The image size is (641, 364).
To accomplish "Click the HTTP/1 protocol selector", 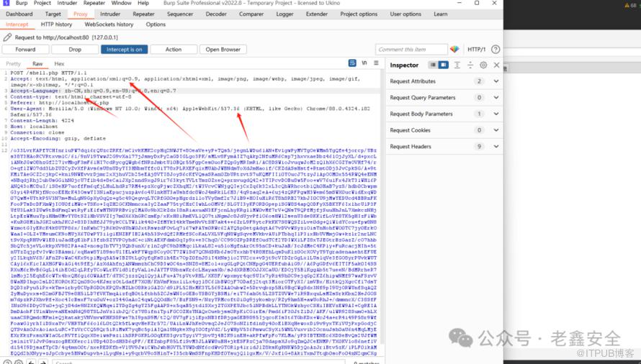I will 476,50.
